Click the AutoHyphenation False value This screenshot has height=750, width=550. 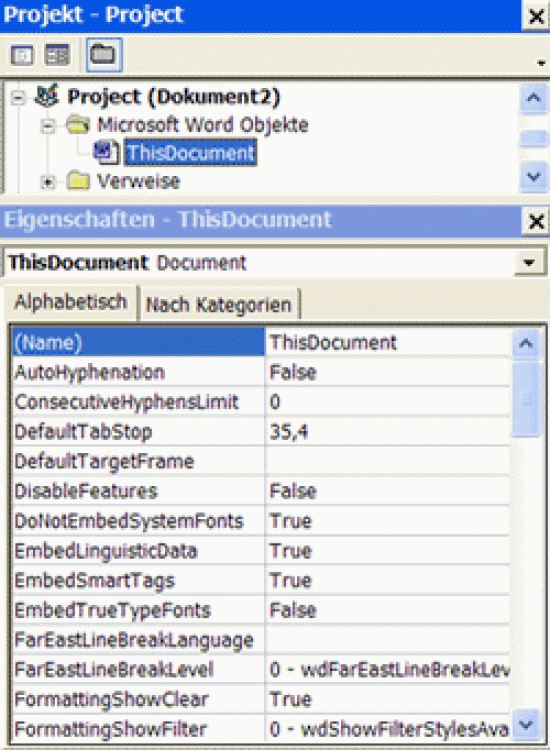coord(388,373)
